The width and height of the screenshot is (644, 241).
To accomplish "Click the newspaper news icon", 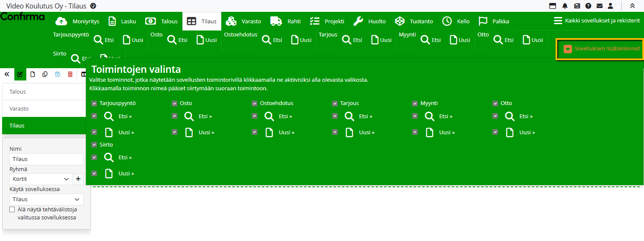I will pyautogui.click(x=577, y=6).
